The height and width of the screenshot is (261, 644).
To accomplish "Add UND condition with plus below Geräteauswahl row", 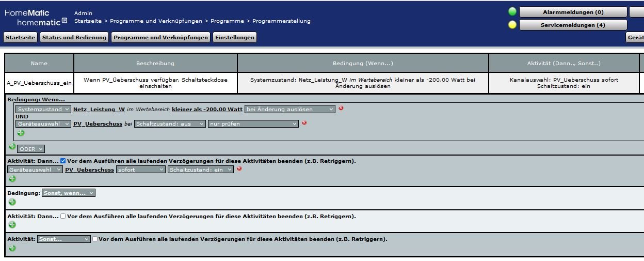I will (x=21, y=133).
